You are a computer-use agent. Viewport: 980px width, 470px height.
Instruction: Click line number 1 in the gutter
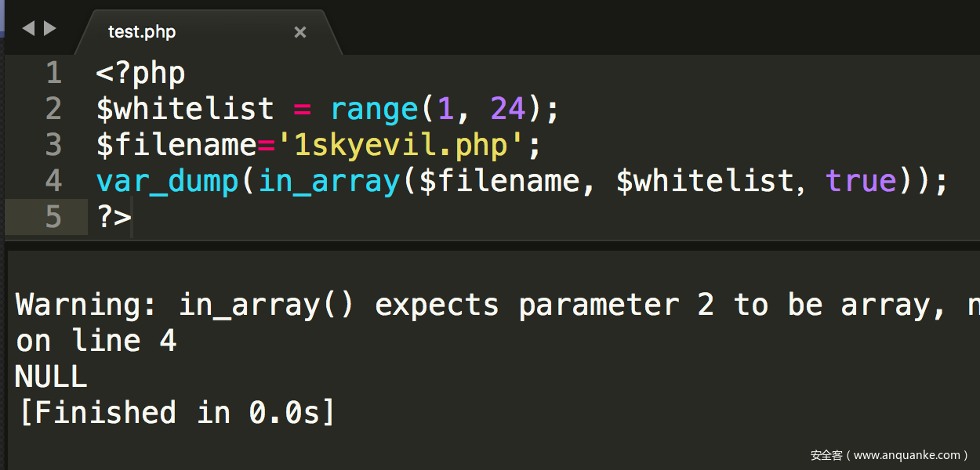click(53, 74)
